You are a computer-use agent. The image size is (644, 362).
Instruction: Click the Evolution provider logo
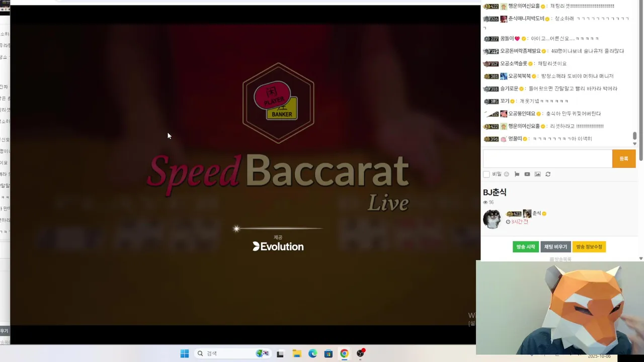click(x=278, y=246)
